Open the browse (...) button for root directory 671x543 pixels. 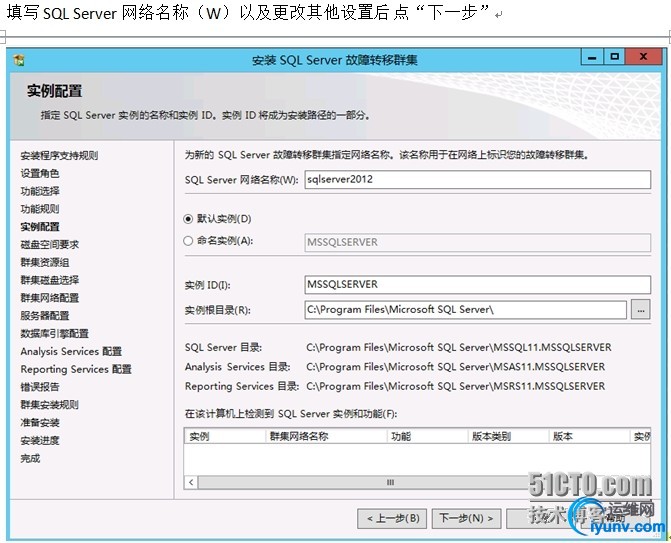641,310
